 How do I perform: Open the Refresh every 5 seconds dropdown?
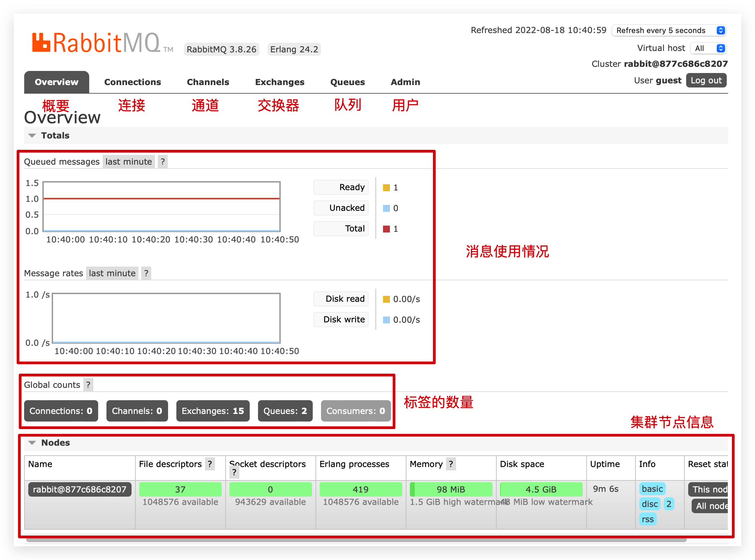[x=669, y=30]
